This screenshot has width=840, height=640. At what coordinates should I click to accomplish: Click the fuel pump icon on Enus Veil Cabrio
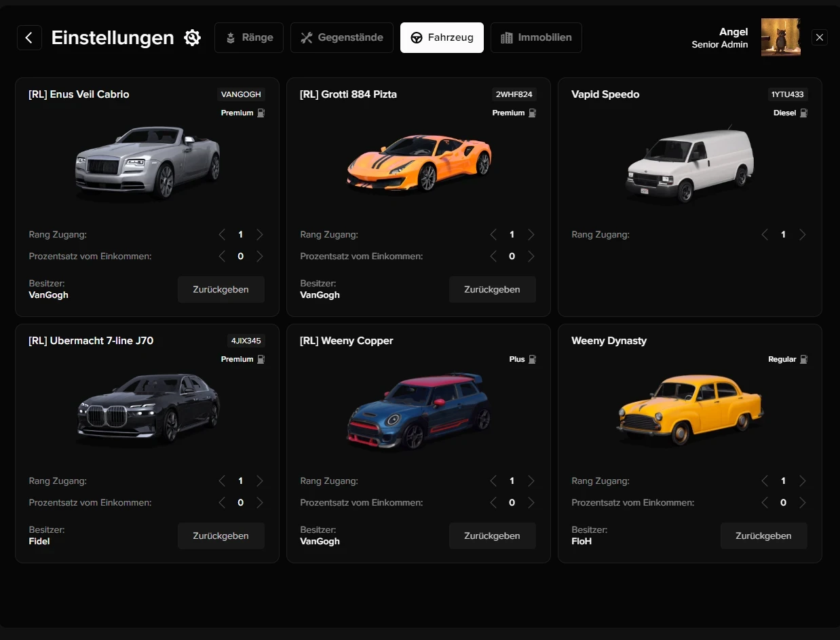coord(261,113)
